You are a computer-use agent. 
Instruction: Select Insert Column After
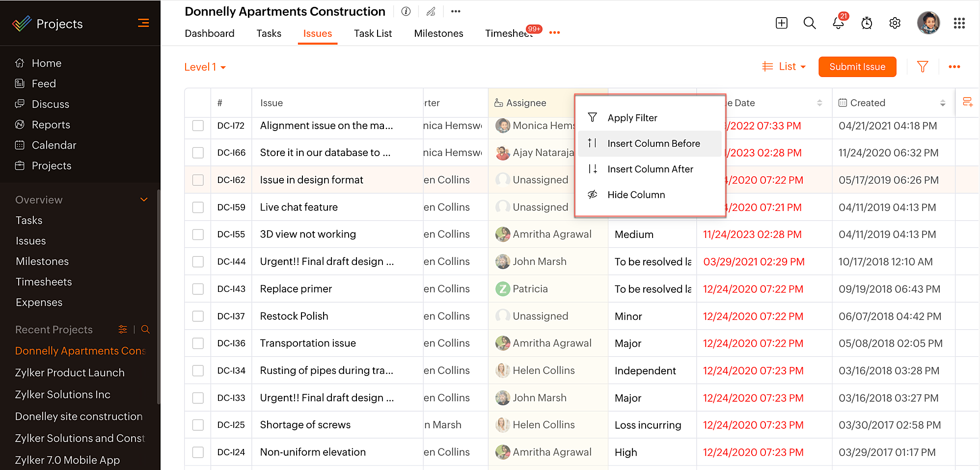[650, 169]
